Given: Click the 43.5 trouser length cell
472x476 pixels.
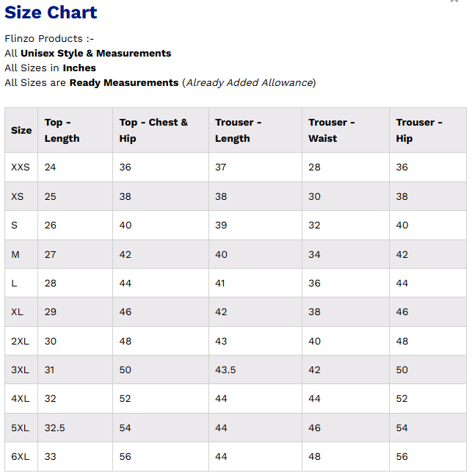Looking at the screenshot, I should (225, 370).
